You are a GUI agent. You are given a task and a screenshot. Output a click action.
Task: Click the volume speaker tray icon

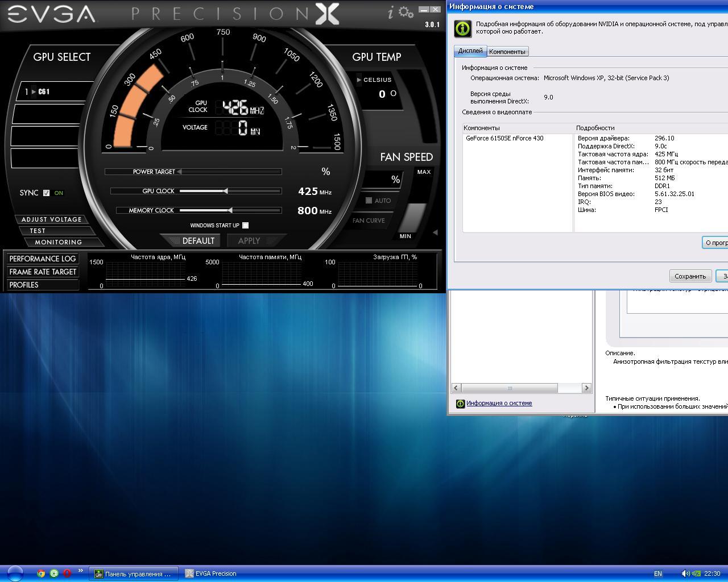[x=685, y=573]
